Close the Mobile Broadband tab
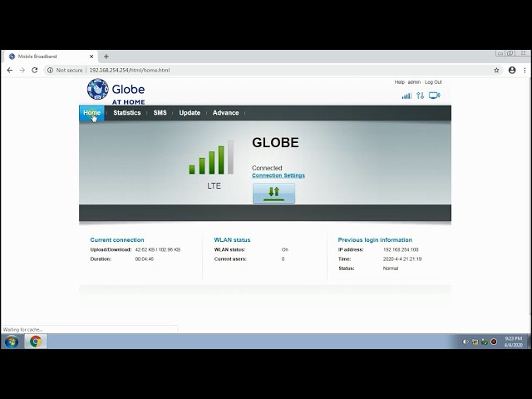The image size is (532, 399). click(91, 57)
